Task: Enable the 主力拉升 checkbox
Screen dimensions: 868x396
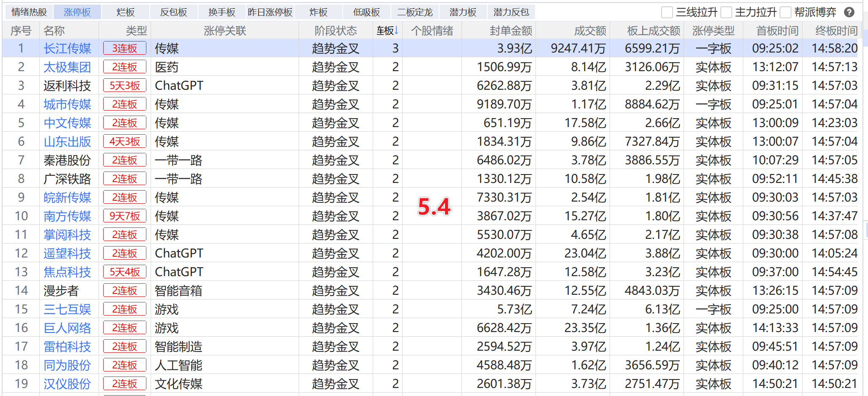Action: pos(726,12)
